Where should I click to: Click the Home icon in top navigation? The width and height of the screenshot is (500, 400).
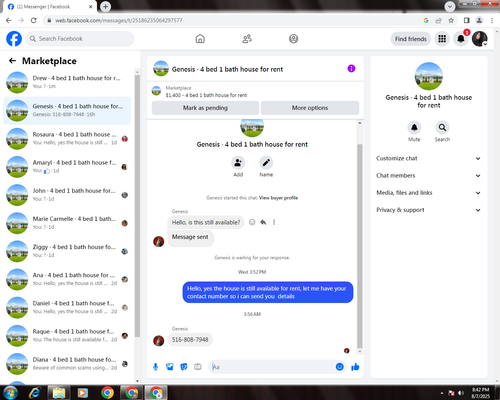(x=200, y=39)
